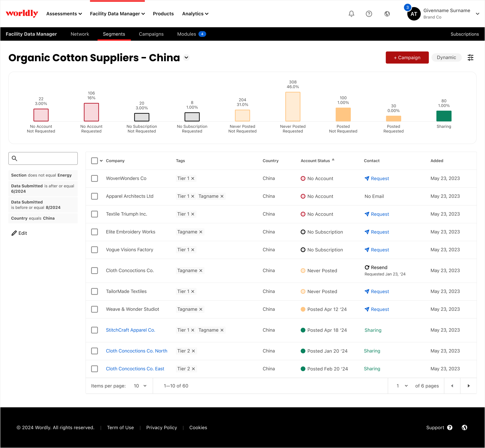Screen dimensions: 485x448
Task: Open the notifications bell icon
Action: pyautogui.click(x=351, y=14)
